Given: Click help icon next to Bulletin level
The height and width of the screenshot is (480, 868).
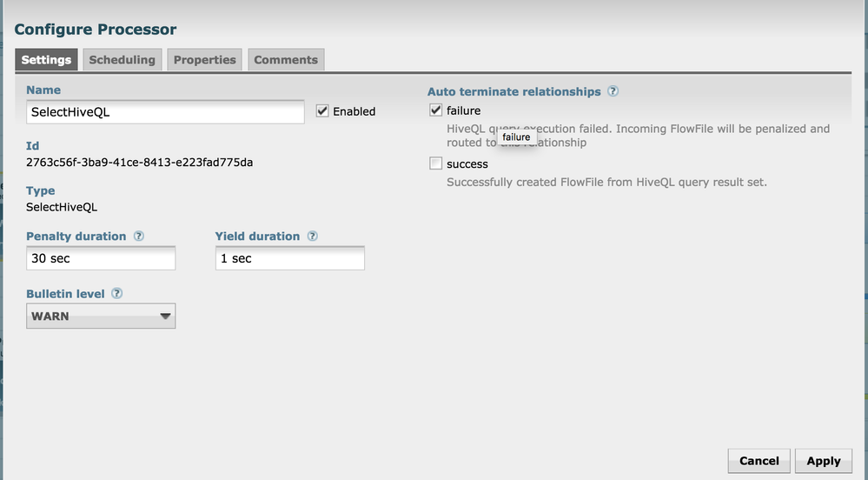Looking at the screenshot, I should coord(117,294).
